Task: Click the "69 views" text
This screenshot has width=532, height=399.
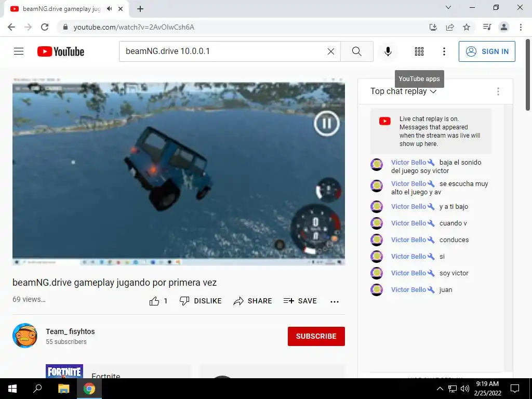Action: tap(29, 299)
